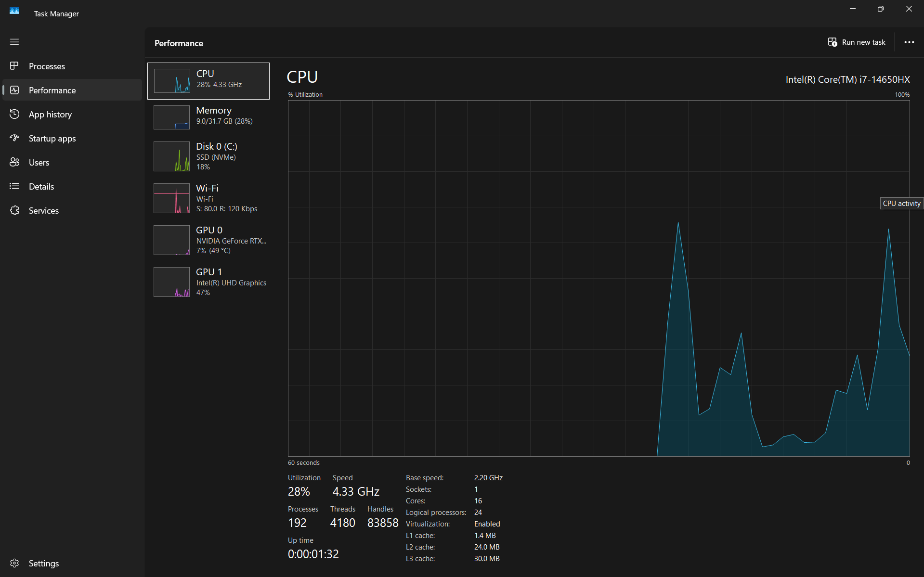Viewport: 924px width, 577px height.
Task: Restore down the Task Manager window
Action: [x=881, y=9]
